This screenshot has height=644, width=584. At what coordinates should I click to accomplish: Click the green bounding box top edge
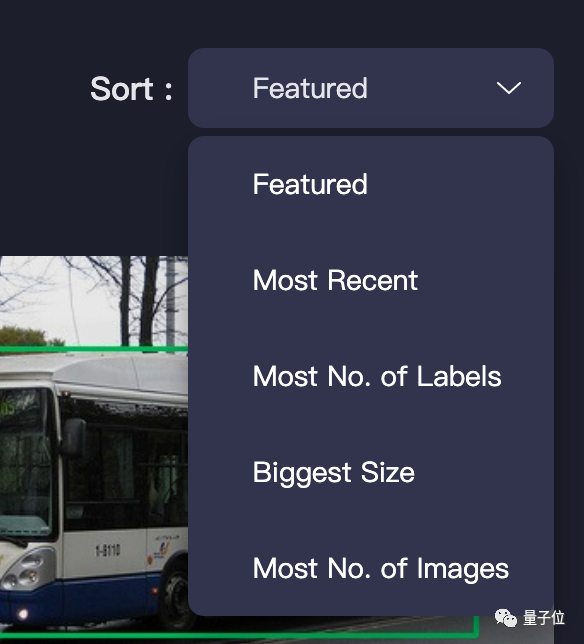[94, 349]
